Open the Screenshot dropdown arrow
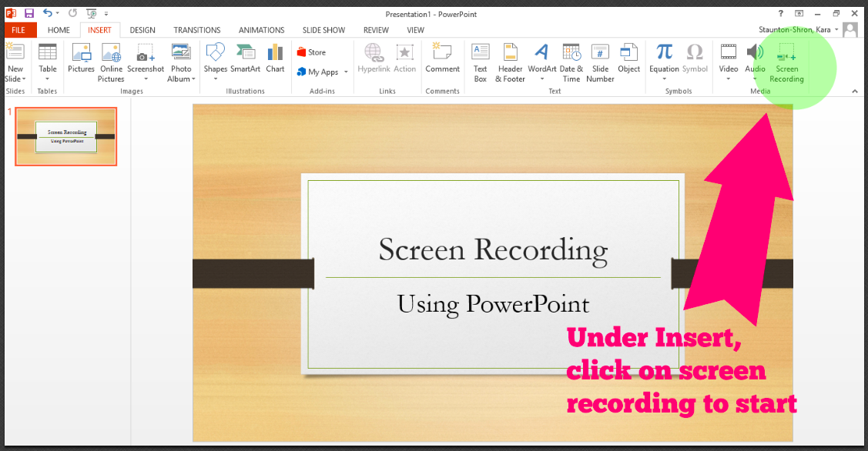This screenshot has width=868, height=451. click(x=146, y=79)
